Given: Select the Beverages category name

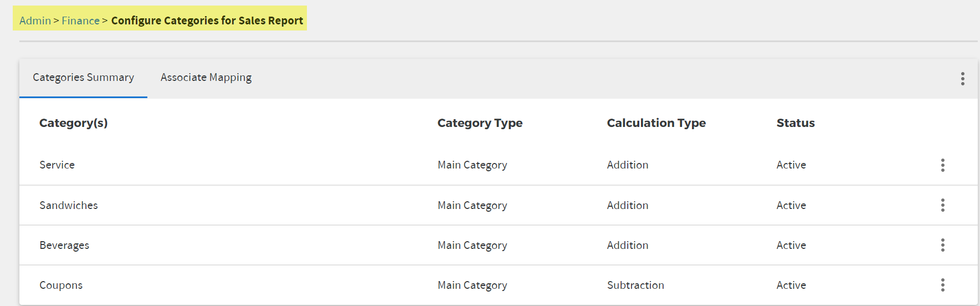Looking at the screenshot, I should (64, 245).
